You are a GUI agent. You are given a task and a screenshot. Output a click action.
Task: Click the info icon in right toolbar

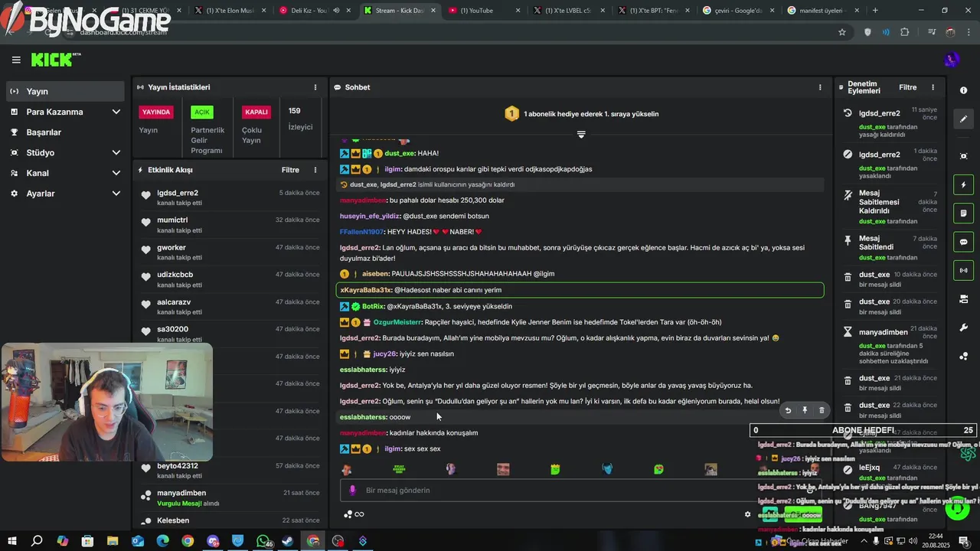[x=963, y=90]
